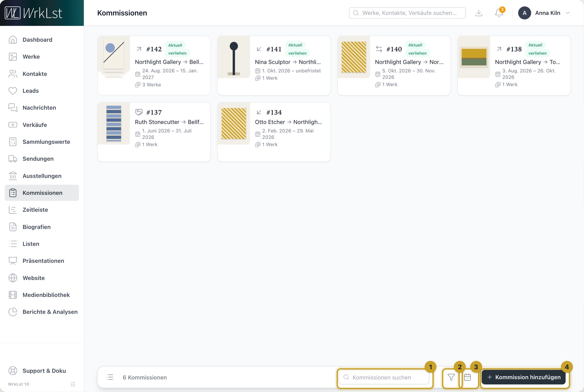Open notifications bell icon

click(x=499, y=13)
